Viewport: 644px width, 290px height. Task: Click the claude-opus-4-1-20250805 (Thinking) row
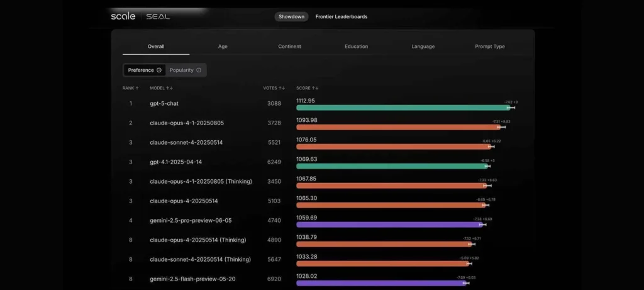tap(201, 181)
